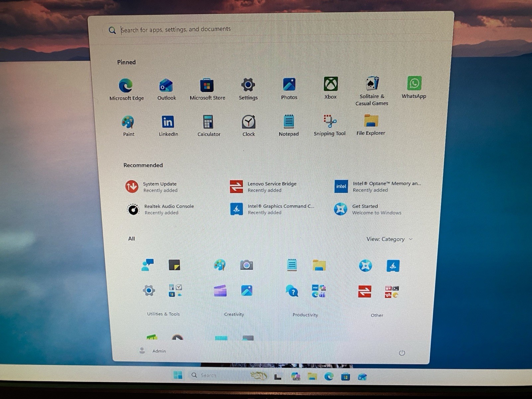The width and height of the screenshot is (532, 399).
Task: Open Settings gear in Utilities & Tools
Action: (149, 291)
